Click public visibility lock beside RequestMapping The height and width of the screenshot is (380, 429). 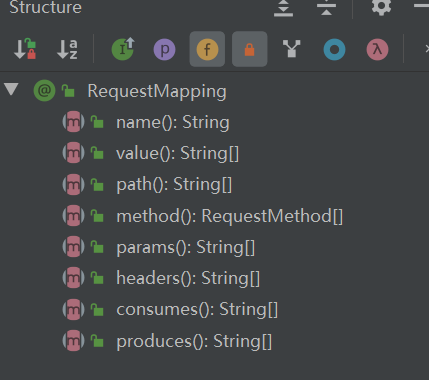click(x=68, y=90)
